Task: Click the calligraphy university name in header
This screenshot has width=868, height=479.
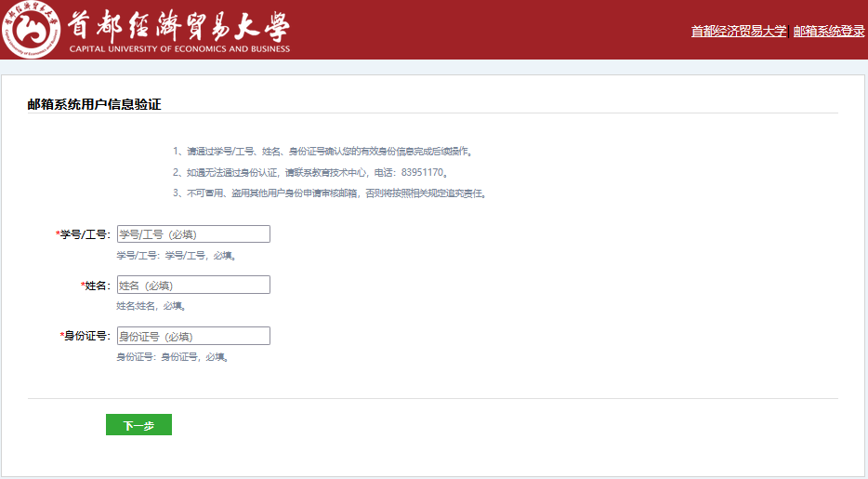Action: (178, 23)
